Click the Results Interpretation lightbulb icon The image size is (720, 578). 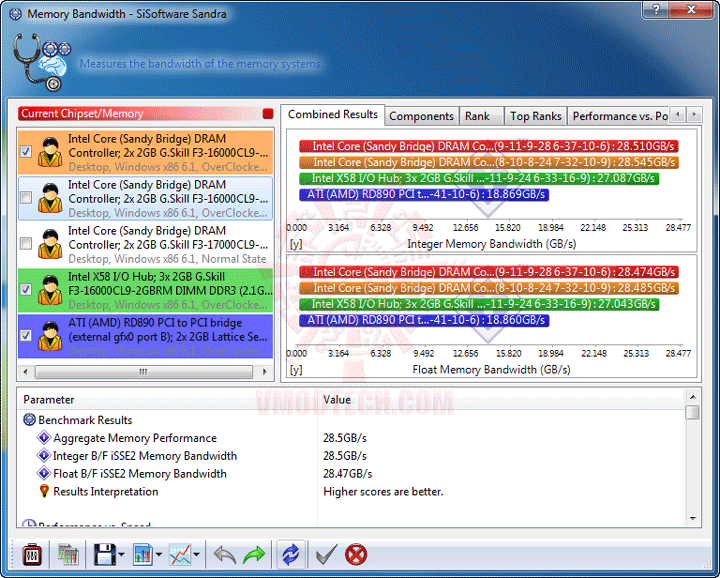[44, 491]
